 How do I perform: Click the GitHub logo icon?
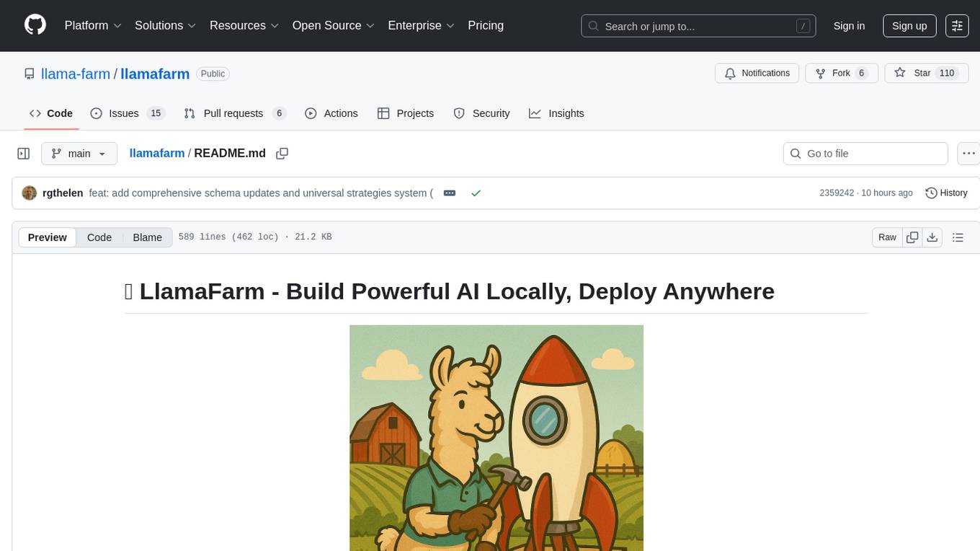(x=35, y=25)
